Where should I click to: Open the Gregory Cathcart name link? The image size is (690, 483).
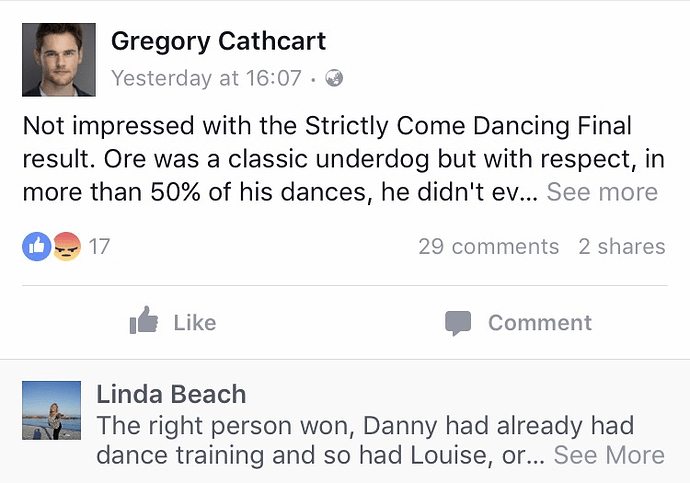pyautogui.click(x=218, y=42)
